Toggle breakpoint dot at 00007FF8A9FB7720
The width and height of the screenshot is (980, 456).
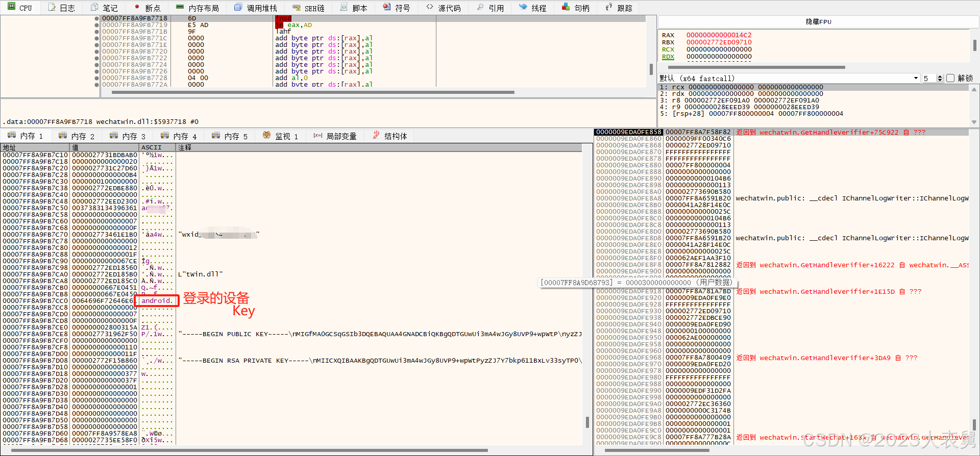click(x=96, y=52)
